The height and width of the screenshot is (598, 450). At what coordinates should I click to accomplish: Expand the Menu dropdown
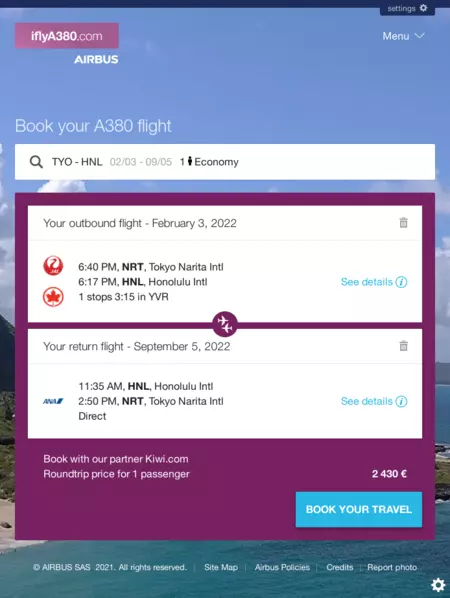click(x=403, y=36)
